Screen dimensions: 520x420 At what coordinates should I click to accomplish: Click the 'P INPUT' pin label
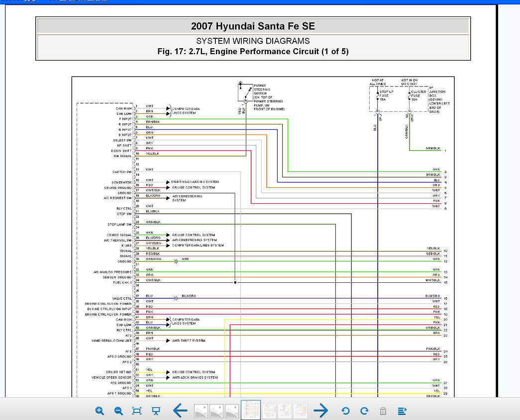(125, 119)
